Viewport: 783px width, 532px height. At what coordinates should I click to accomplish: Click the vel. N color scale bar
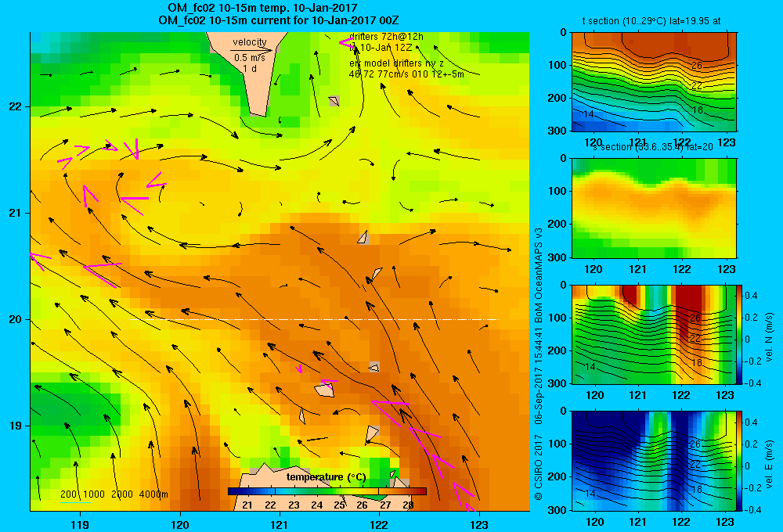(x=739, y=334)
